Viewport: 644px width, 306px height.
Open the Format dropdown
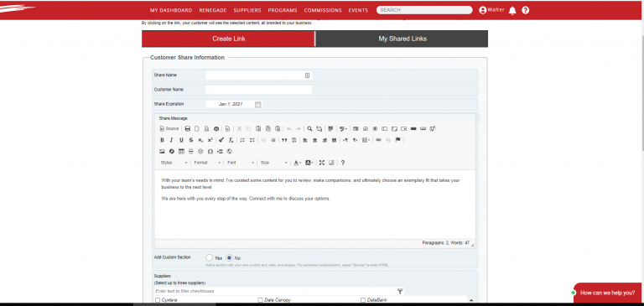pos(207,163)
